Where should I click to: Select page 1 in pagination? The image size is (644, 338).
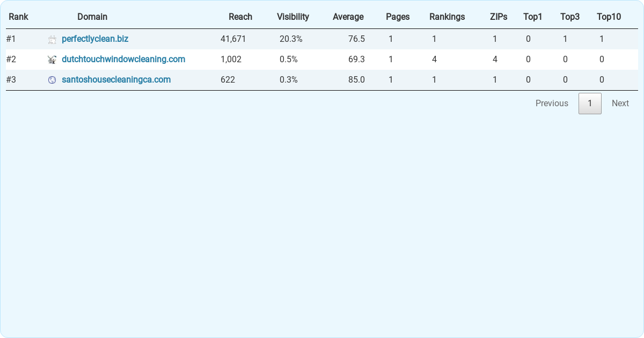click(590, 103)
